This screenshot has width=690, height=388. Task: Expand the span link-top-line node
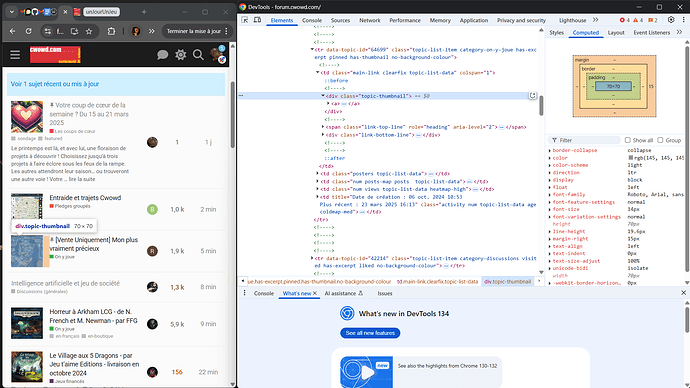pos(323,127)
